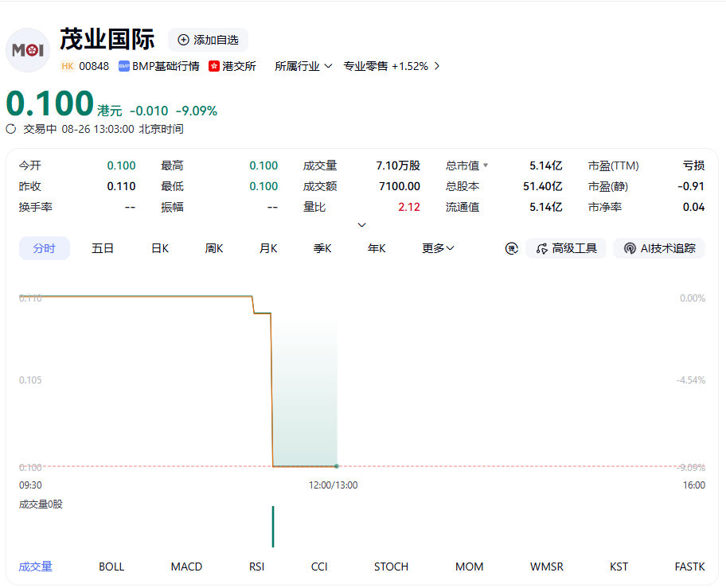The image size is (726, 588).
Task: Switch to the 季K chart tab
Action: point(322,248)
